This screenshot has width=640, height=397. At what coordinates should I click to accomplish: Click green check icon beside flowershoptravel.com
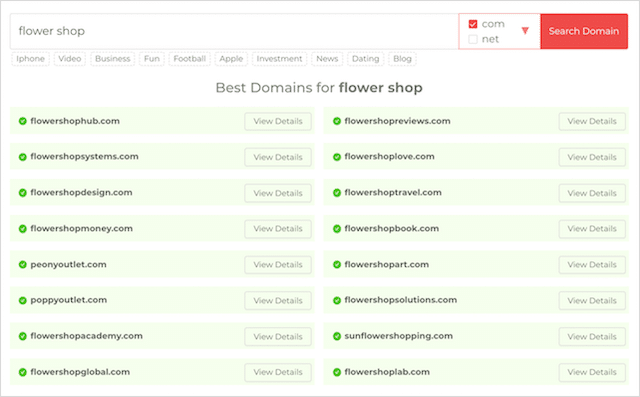[x=337, y=193]
